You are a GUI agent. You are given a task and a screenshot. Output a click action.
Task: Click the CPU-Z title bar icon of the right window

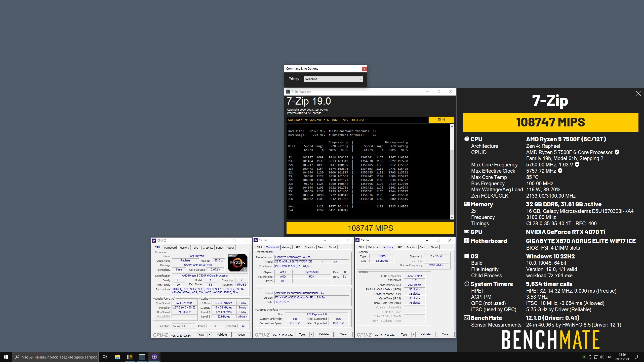357,240
